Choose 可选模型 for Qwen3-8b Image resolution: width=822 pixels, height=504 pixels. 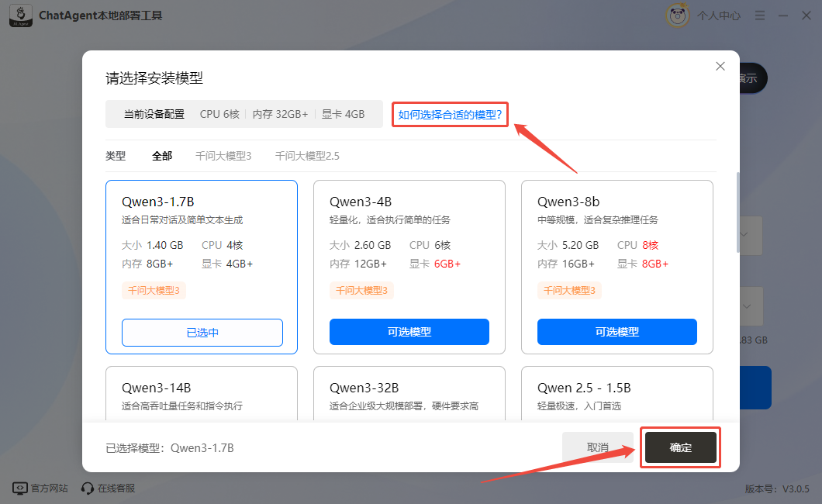(617, 332)
